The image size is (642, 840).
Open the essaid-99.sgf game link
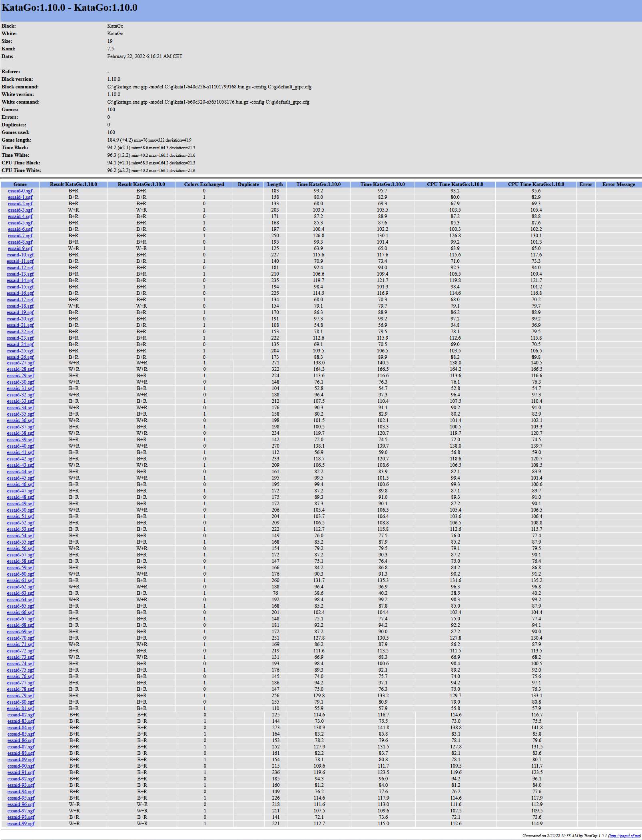pos(21,824)
